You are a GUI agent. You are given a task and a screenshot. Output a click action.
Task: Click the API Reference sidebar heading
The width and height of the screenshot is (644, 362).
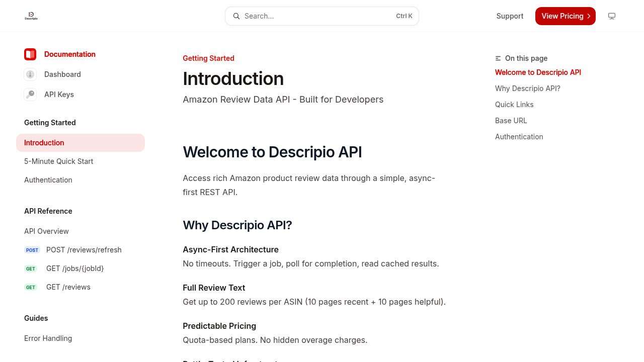click(48, 211)
